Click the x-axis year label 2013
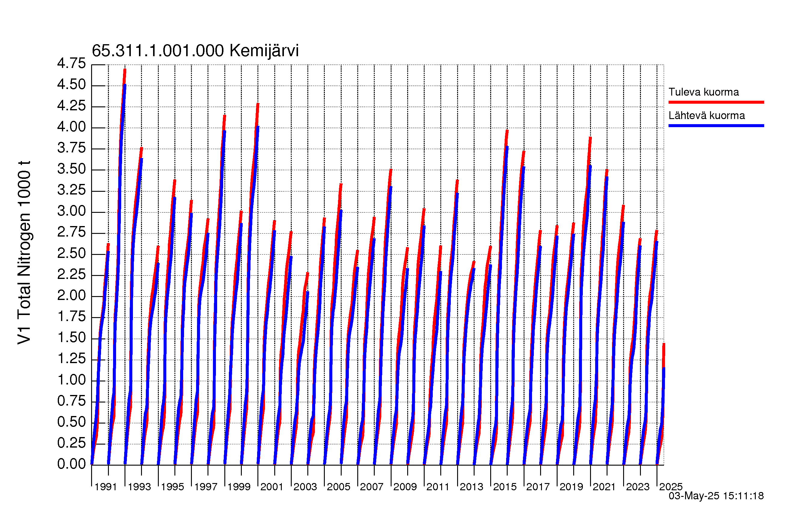 472,487
